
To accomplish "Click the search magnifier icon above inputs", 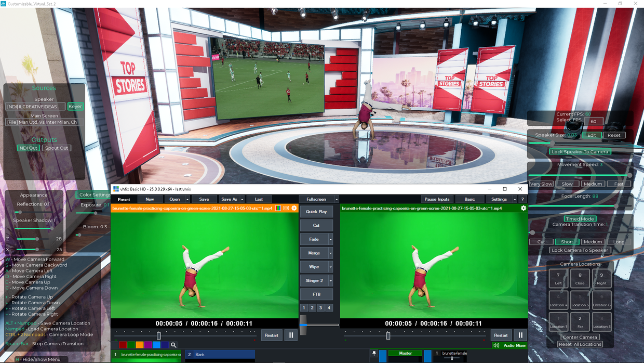I will [173, 345].
